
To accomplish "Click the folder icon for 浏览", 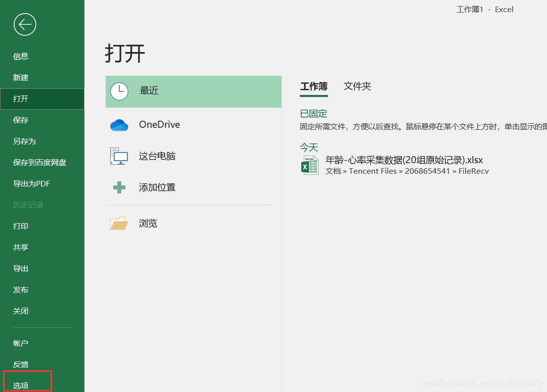I will pos(119,223).
